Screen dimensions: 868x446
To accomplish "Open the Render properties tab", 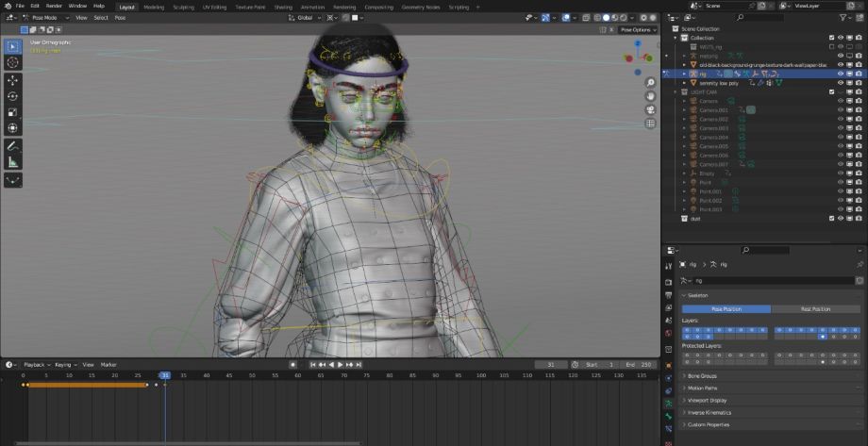I will tap(669, 283).
